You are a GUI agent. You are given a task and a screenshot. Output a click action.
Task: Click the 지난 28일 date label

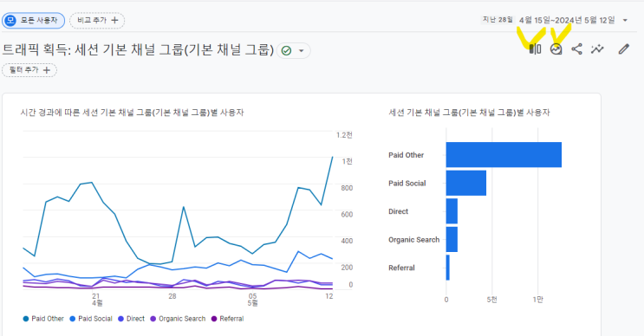[x=498, y=20]
